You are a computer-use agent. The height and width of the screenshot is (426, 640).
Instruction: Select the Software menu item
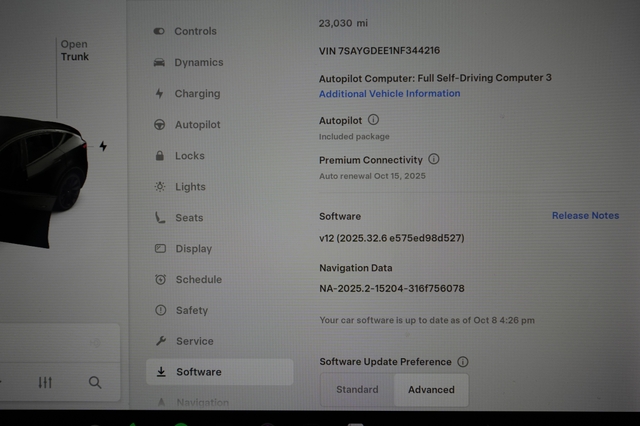point(220,372)
